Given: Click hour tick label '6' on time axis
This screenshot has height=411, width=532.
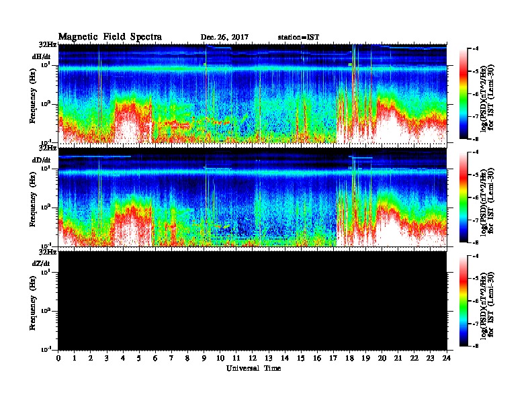Looking at the screenshot, I should [155, 359].
